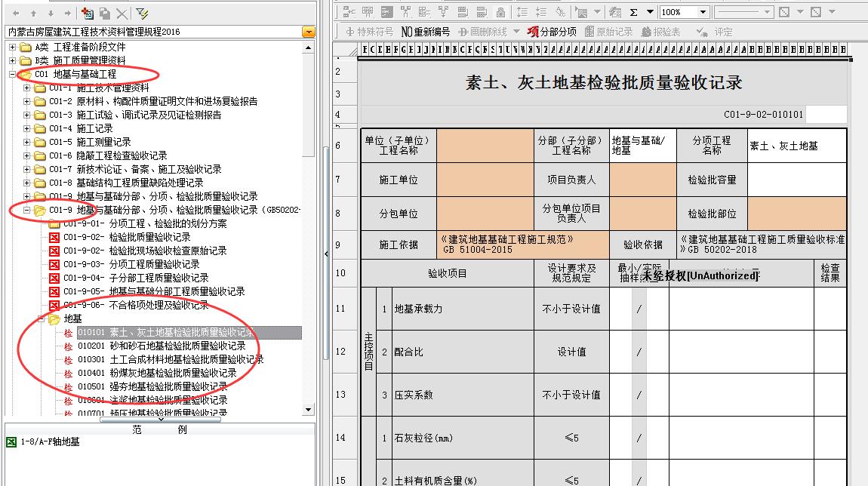This screenshot has width=868, height=486.
Task: Collapse the C01 地基与基础工程 node
Action: pos(12,74)
